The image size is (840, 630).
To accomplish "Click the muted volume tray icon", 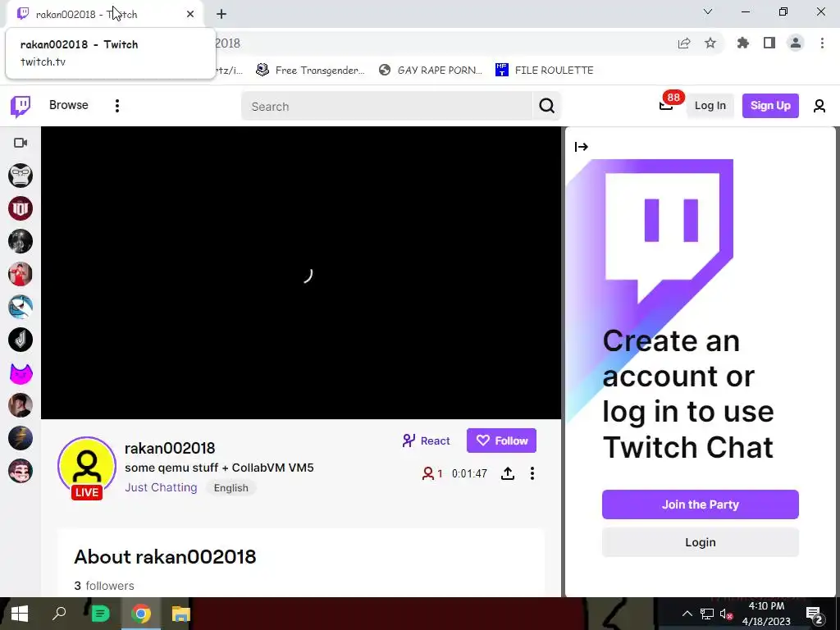I will point(726,614).
